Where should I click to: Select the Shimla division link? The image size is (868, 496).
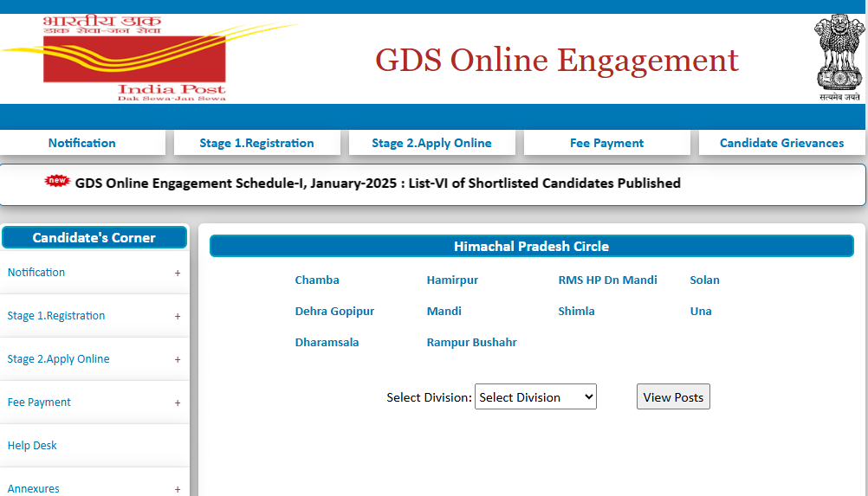(576, 311)
